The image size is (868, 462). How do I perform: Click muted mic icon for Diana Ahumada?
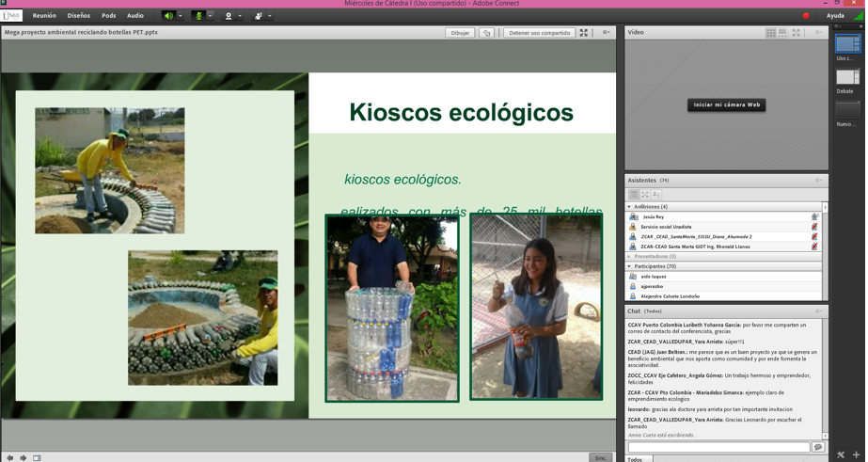814,236
